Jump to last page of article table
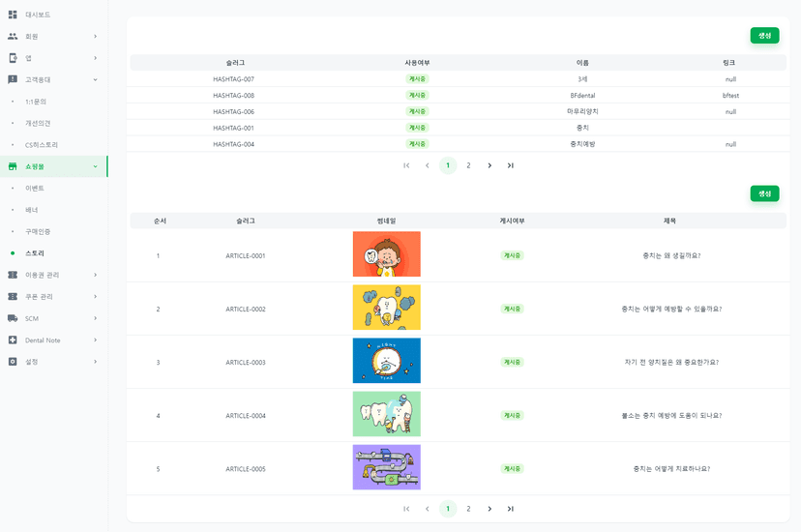 (x=511, y=509)
